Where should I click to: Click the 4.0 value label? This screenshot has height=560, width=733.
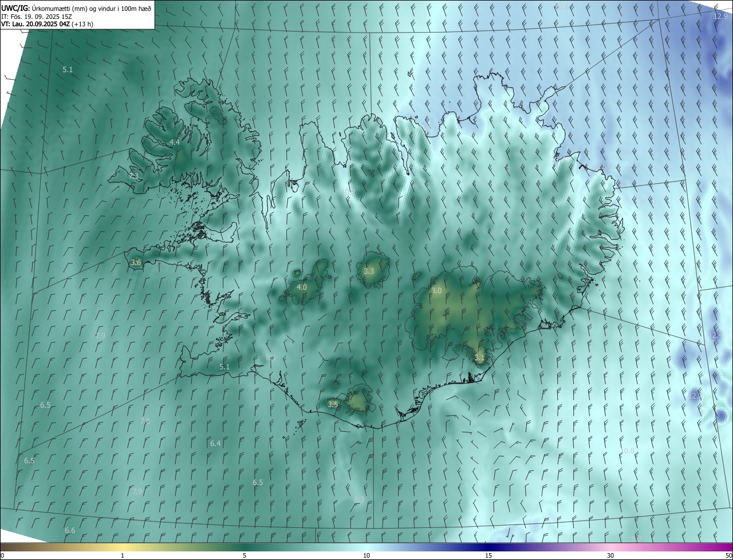click(x=302, y=287)
